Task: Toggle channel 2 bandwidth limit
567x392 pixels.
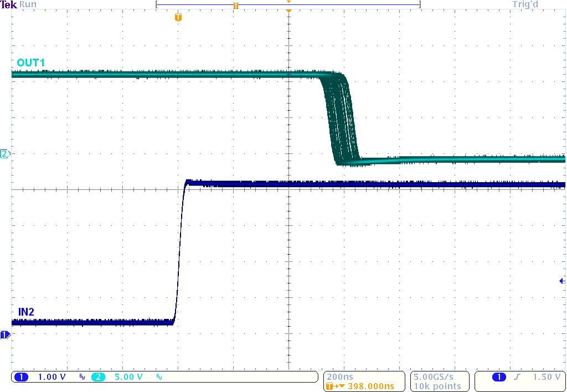Action: tap(159, 377)
